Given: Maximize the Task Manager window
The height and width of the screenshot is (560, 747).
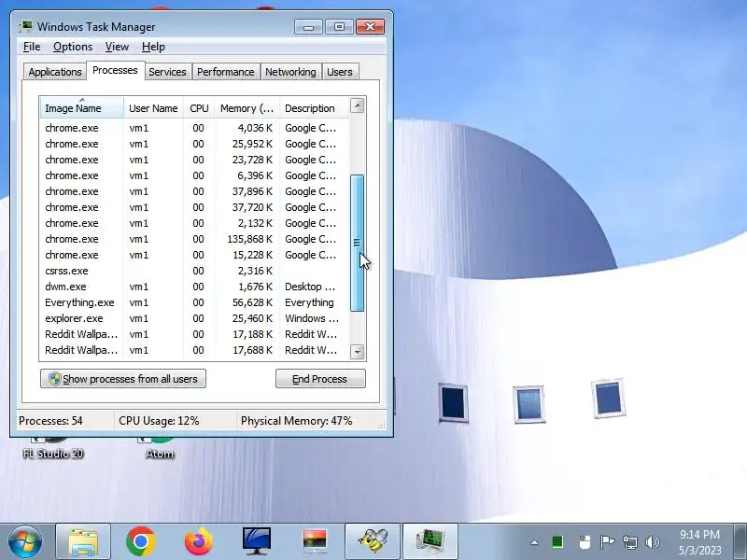Looking at the screenshot, I should coord(339,27).
